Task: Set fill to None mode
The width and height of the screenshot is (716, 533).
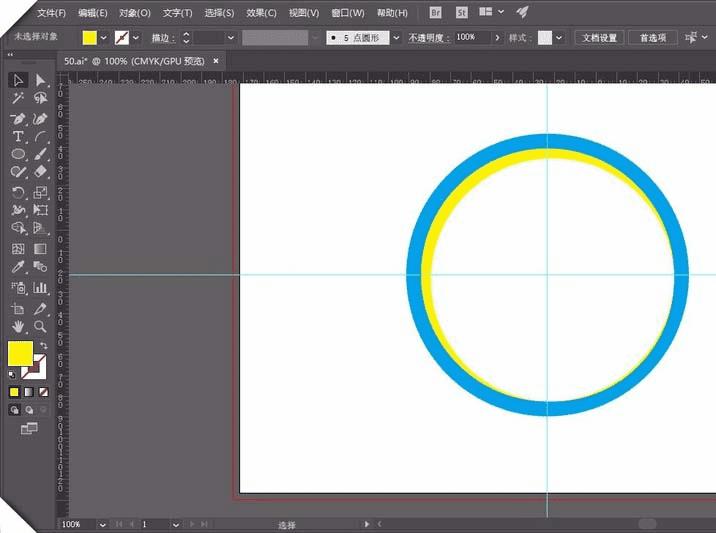Action: [x=43, y=392]
